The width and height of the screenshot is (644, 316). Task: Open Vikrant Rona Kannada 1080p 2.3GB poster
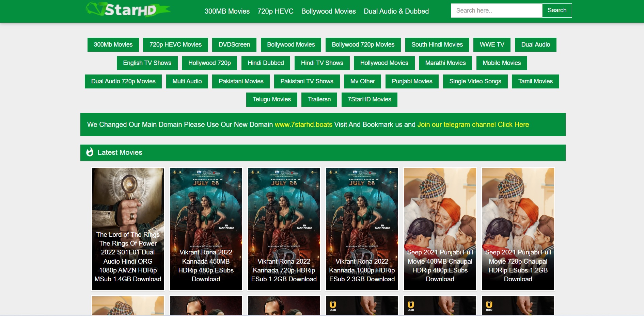click(362, 229)
